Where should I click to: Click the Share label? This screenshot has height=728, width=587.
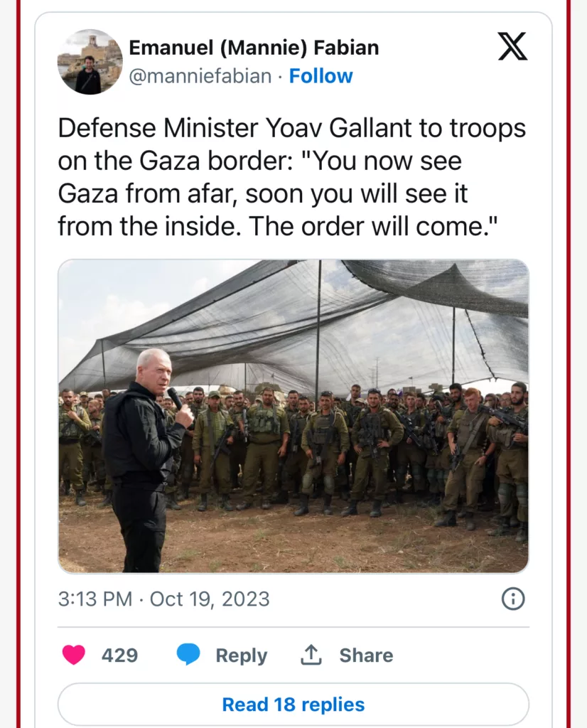pyautogui.click(x=366, y=655)
